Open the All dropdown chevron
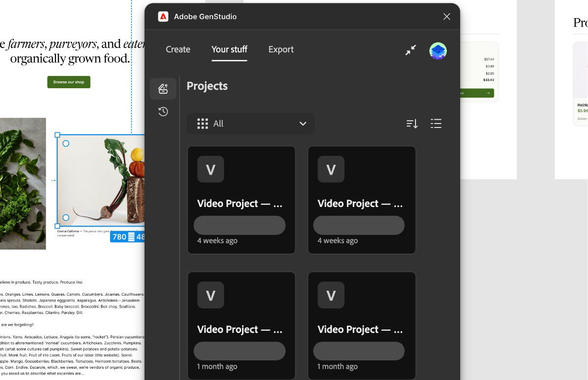Viewport: 588px width, 380px height. [x=303, y=124]
